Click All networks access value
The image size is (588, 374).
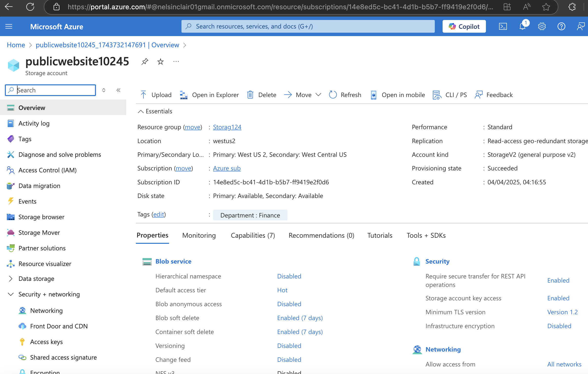(564, 364)
